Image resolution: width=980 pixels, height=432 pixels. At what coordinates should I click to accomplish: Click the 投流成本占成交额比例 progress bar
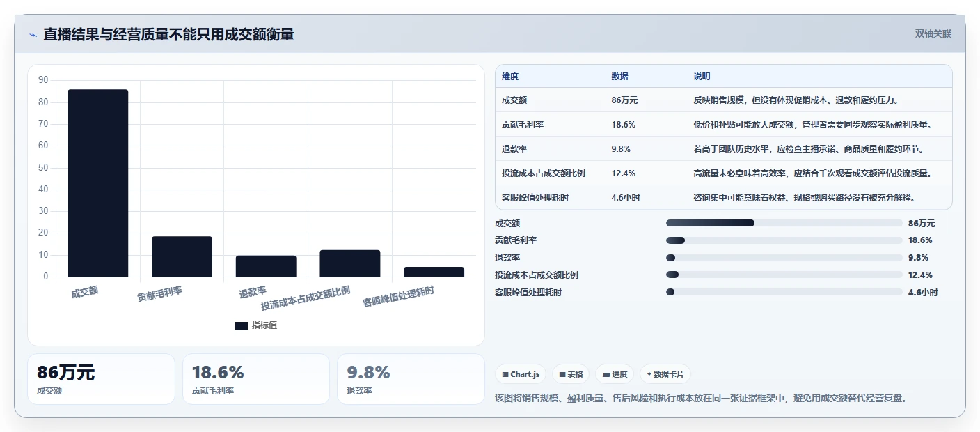784,275
